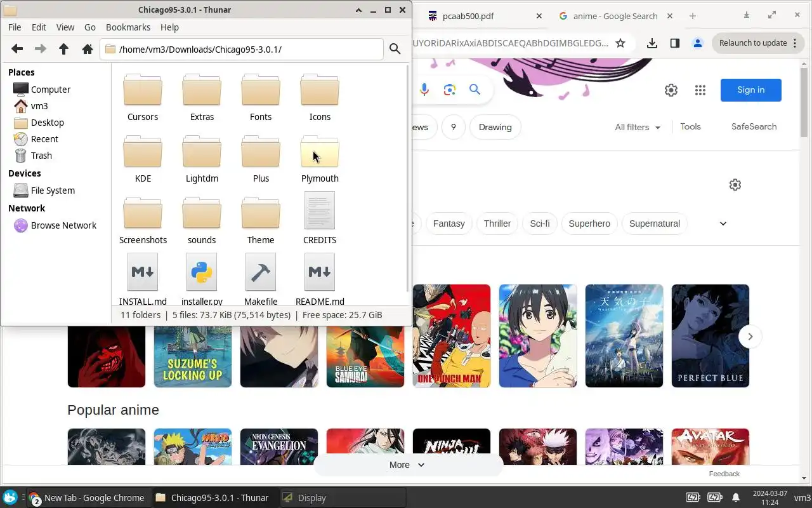Open Chrome profile avatar
This screenshot has height=508, width=812.
(x=698, y=43)
